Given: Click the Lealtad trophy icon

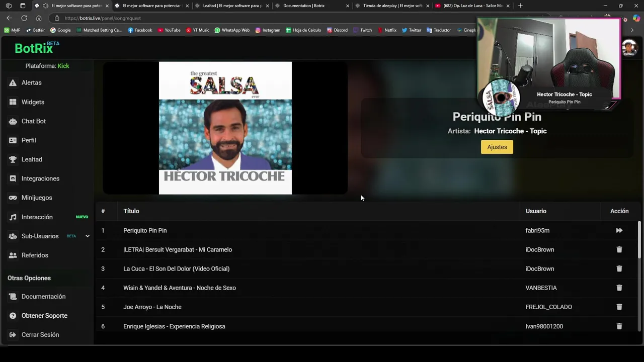Looking at the screenshot, I should click(x=13, y=159).
